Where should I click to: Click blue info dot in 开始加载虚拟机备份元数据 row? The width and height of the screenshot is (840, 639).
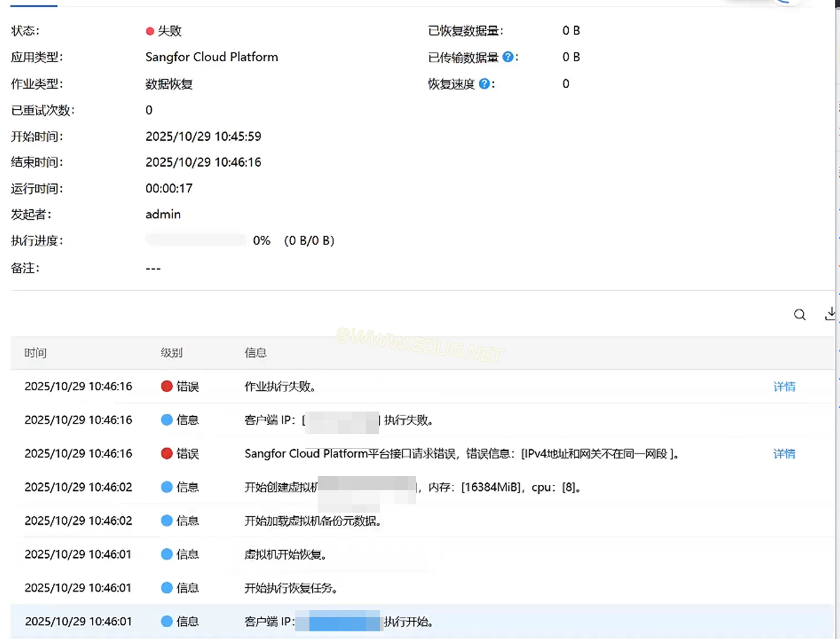pos(166,520)
